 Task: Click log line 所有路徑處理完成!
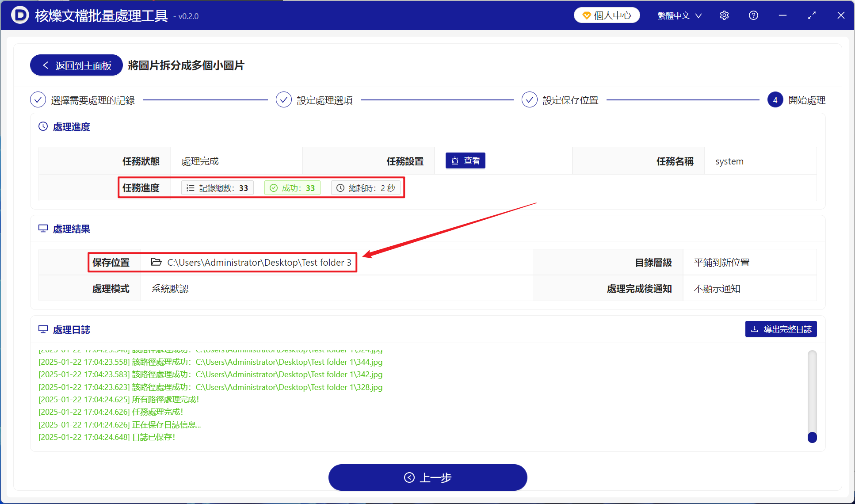click(x=119, y=400)
